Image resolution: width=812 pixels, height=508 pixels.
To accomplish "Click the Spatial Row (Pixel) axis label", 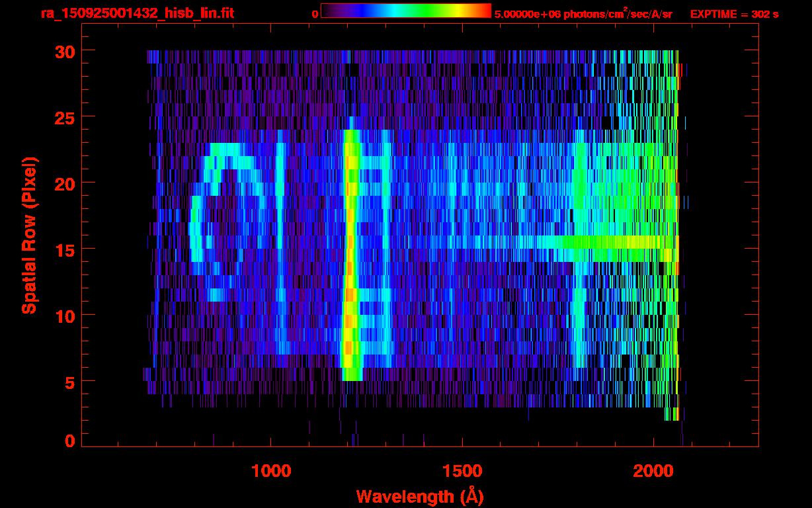I will pyautogui.click(x=30, y=235).
